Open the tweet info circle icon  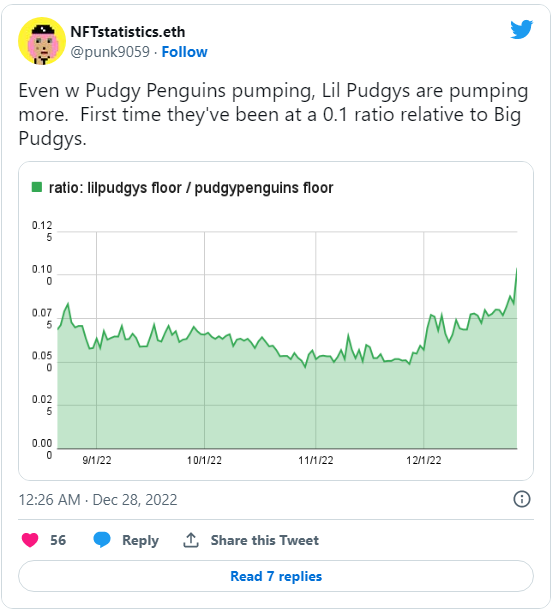tap(522, 499)
